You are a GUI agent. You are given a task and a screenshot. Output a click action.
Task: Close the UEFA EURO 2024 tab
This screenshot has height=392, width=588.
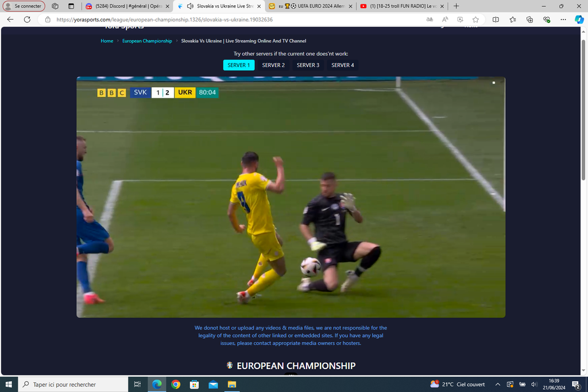pyautogui.click(x=351, y=6)
